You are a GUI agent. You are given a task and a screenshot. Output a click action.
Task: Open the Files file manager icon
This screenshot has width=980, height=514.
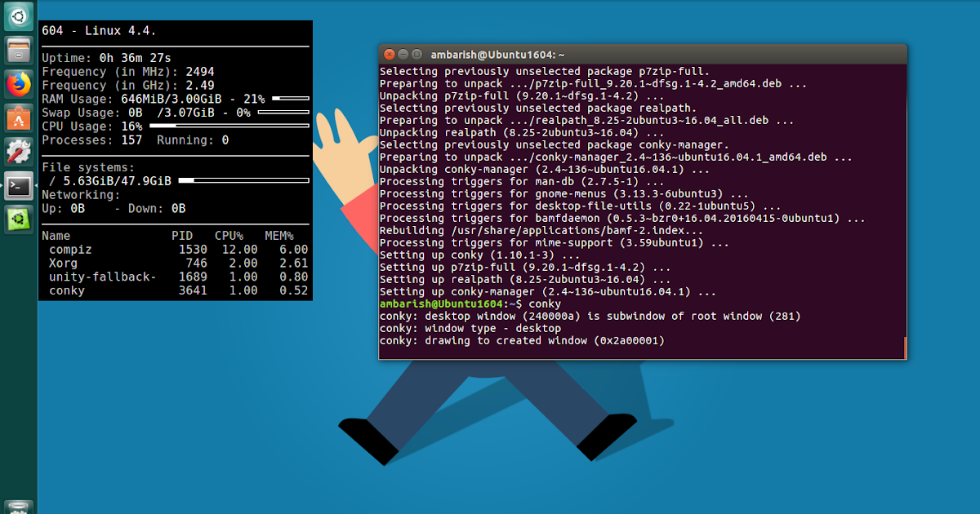point(17,51)
